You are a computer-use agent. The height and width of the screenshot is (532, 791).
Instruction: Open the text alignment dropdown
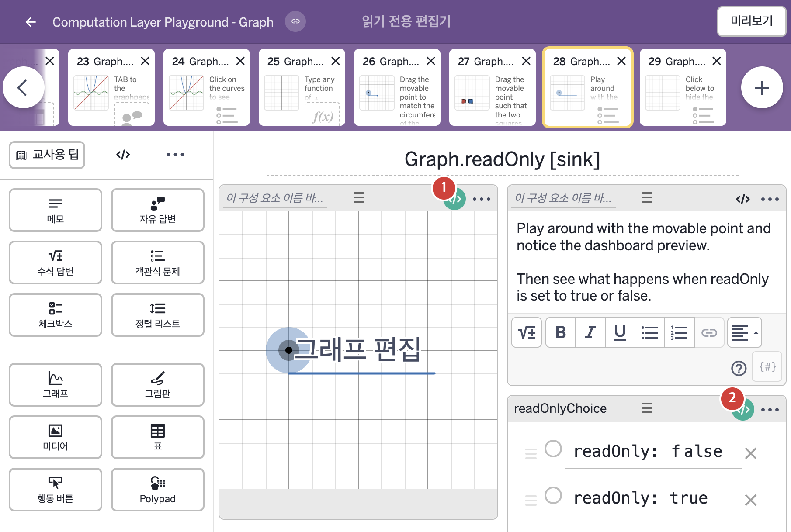(x=745, y=332)
